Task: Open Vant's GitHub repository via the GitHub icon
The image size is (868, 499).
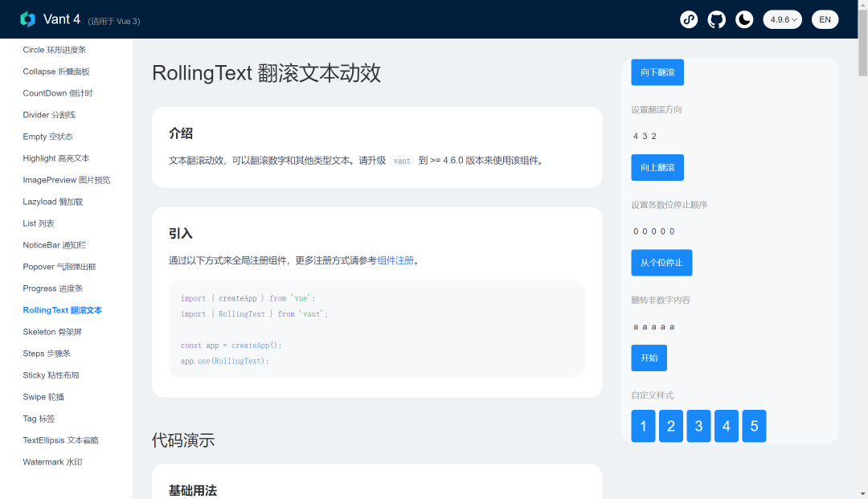Action: point(716,18)
